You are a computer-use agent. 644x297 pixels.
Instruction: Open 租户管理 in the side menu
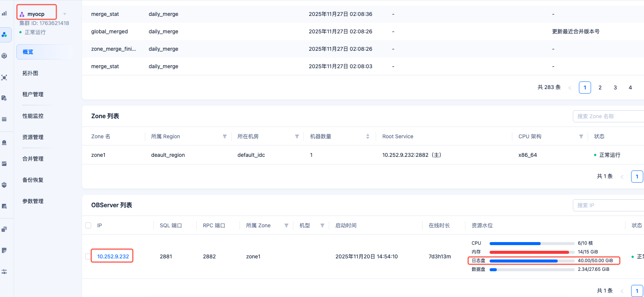pyautogui.click(x=33, y=94)
